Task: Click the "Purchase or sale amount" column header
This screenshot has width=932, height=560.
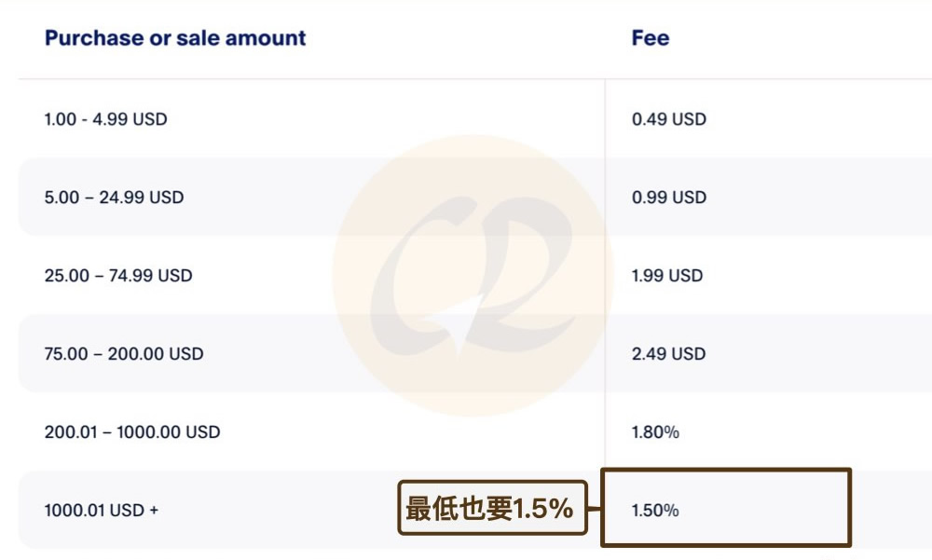Action: point(175,38)
